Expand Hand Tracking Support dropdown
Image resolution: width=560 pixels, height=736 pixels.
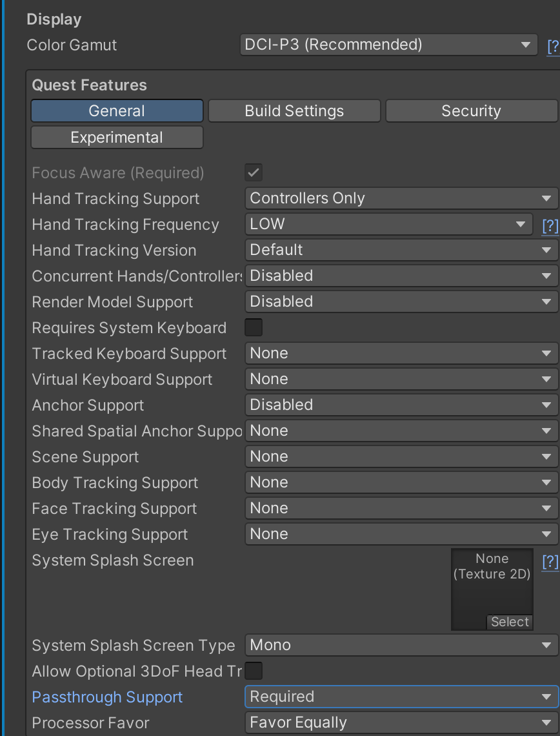tap(401, 198)
